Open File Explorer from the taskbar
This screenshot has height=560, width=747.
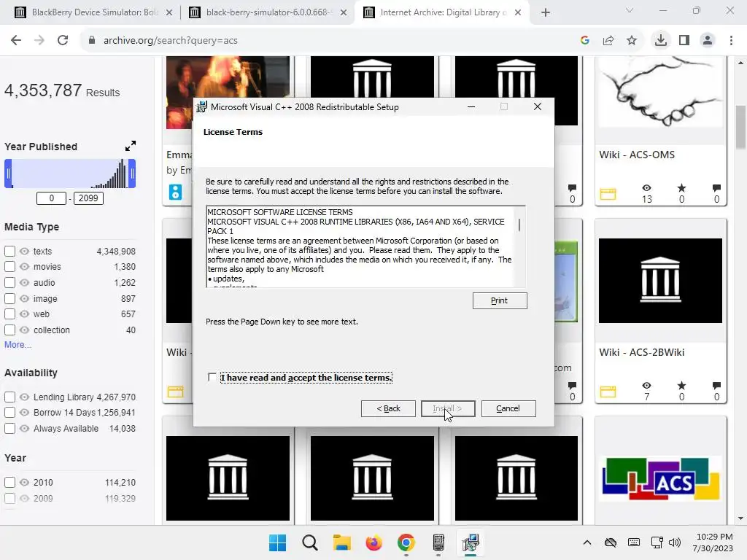tap(341, 542)
